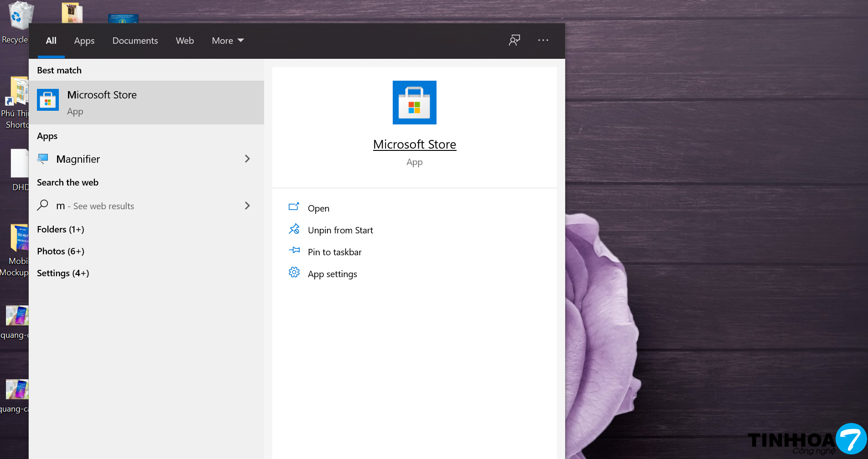Choose Open in the app actions
The width and height of the screenshot is (868, 459).
pos(318,208)
